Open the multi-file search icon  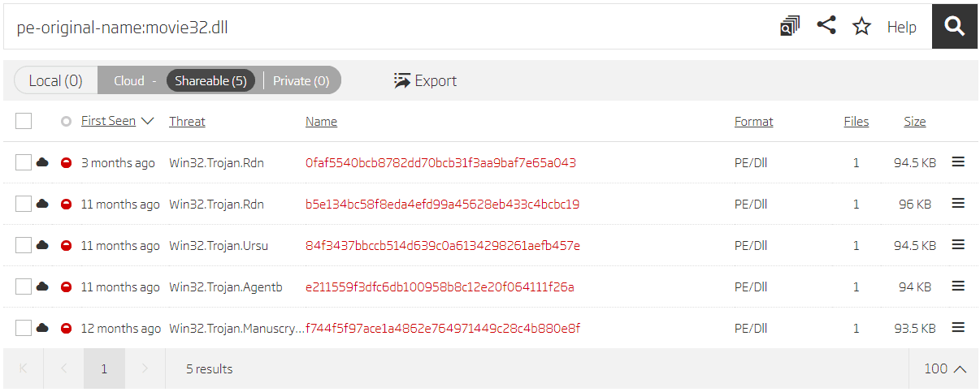point(790,27)
